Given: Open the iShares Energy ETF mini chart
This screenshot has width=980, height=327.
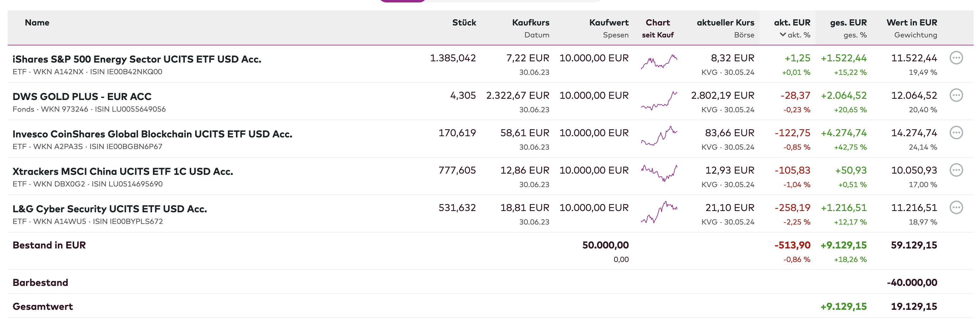Looking at the screenshot, I should click(x=659, y=62).
